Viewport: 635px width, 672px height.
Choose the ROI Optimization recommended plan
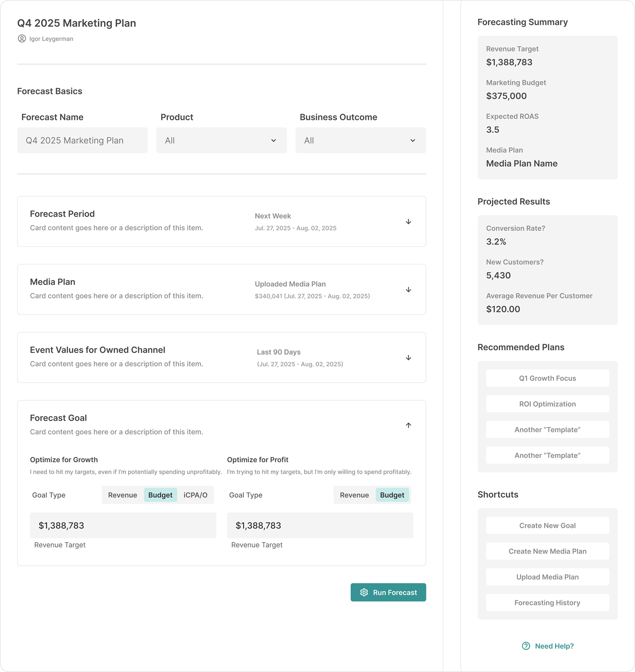pyautogui.click(x=547, y=404)
